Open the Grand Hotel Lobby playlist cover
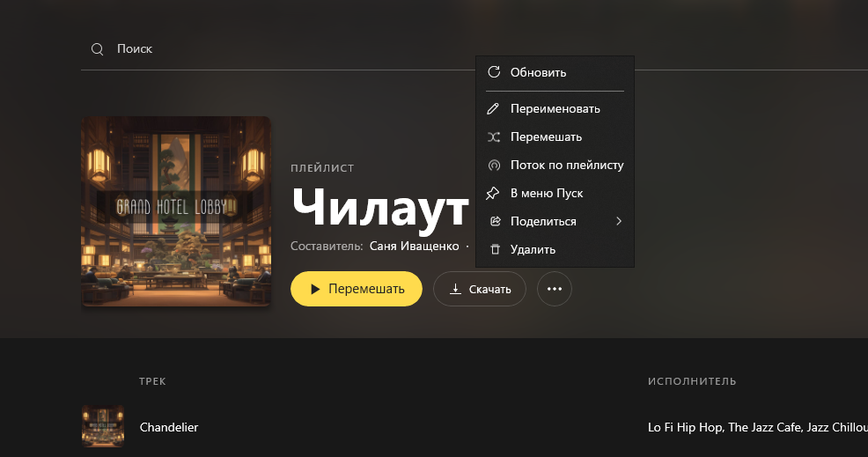This screenshot has width=868, height=457. click(x=176, y=211)
